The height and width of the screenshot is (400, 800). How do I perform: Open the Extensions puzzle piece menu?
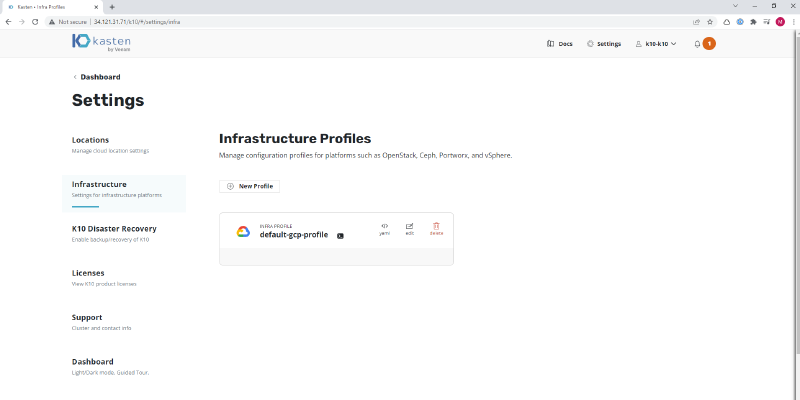click(x=754, y=22)
